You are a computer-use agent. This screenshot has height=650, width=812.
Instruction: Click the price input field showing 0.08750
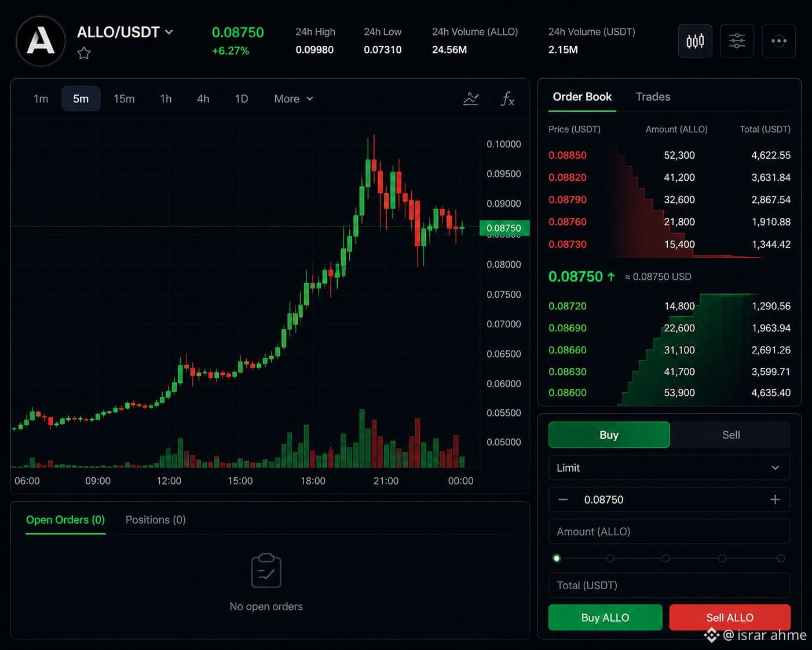point(670,499)
